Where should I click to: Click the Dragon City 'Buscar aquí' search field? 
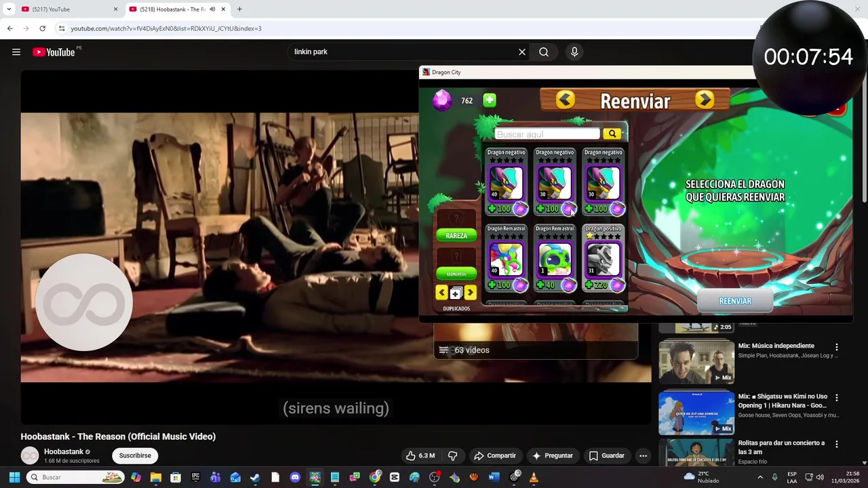point(547,134)
